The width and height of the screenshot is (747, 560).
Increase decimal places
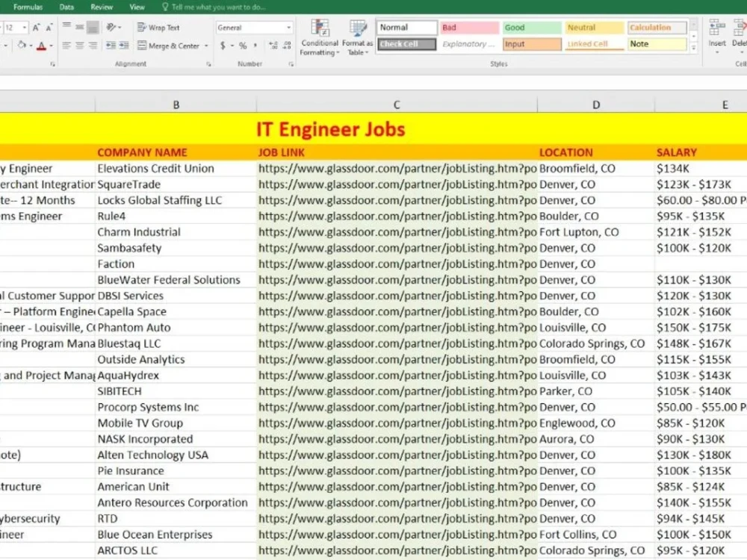coord(273,46)
